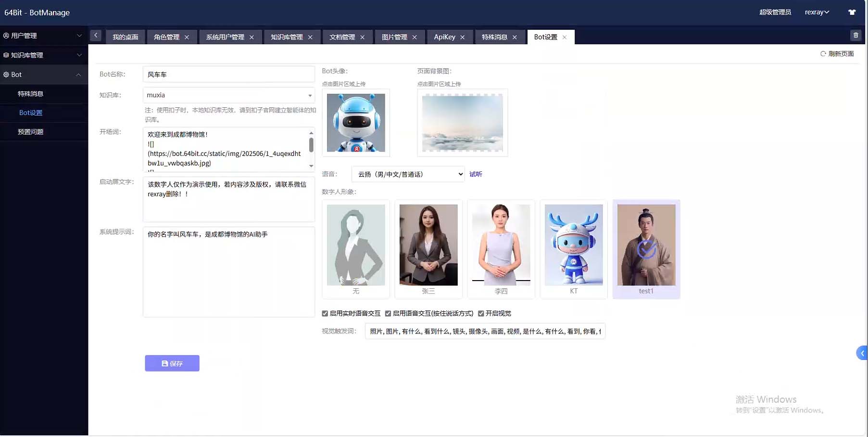Viewport: 868px width, 437px height.
Task: Upload a new Bot avatar image
Action: coord(356,123)
